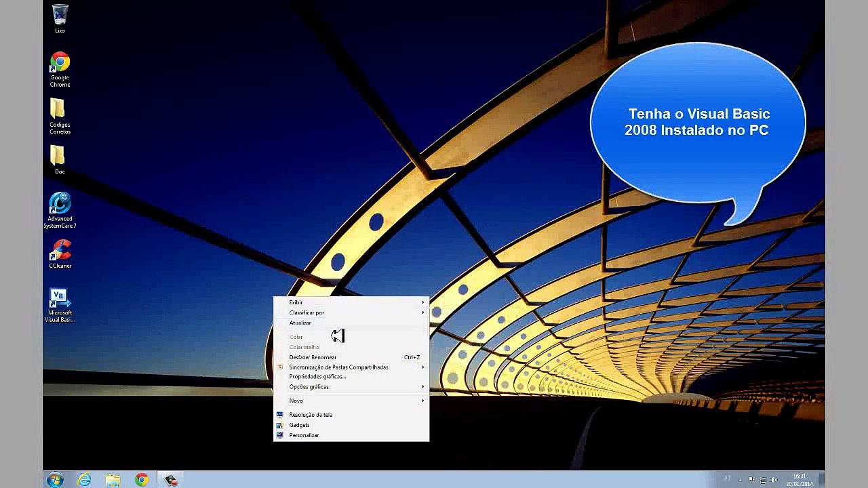Image resolution: width=868 pixels, height=488 pixels.
Task: Open Google Chrome from the taskbar
Action: [141, 480]
